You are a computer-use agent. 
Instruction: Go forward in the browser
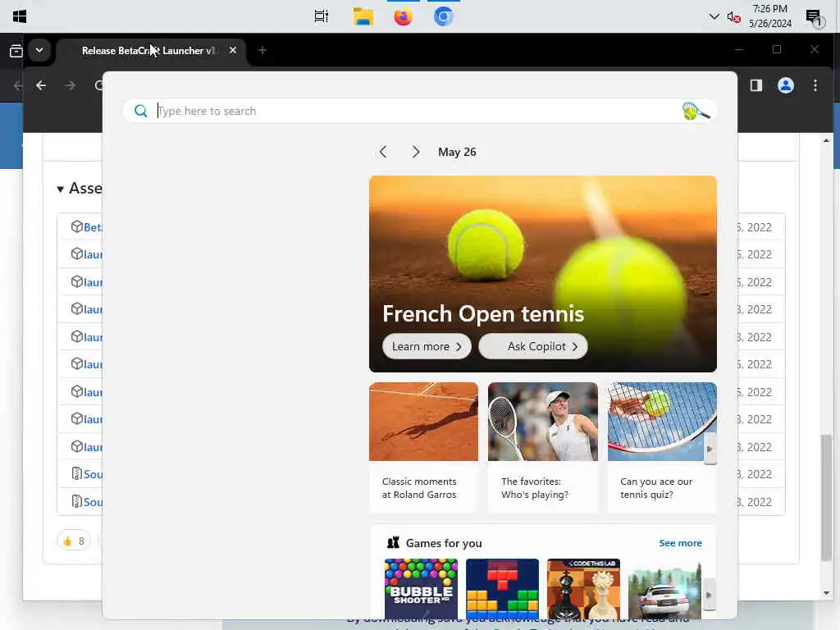71,85
